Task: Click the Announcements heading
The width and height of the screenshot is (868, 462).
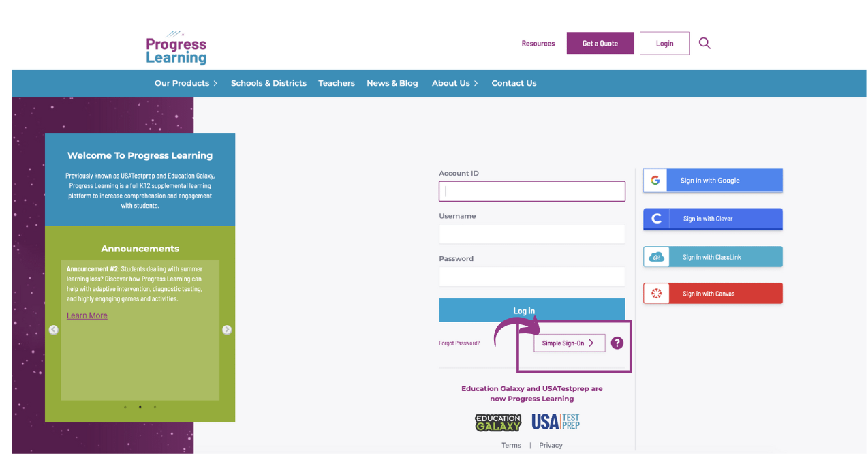Action: click(x=140, y=249)
